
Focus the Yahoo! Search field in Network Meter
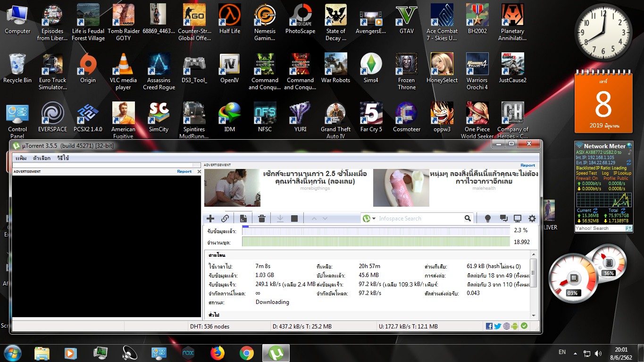click(600, 228)
